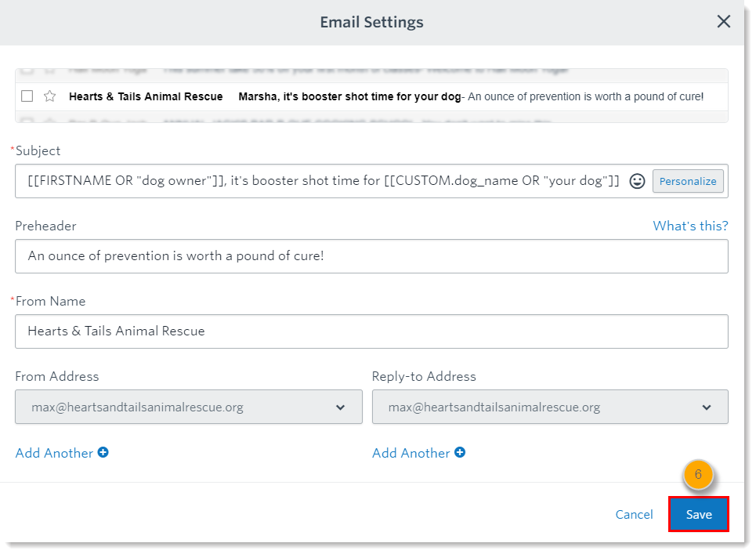Add Another from address via the text link

click(53, 453)
